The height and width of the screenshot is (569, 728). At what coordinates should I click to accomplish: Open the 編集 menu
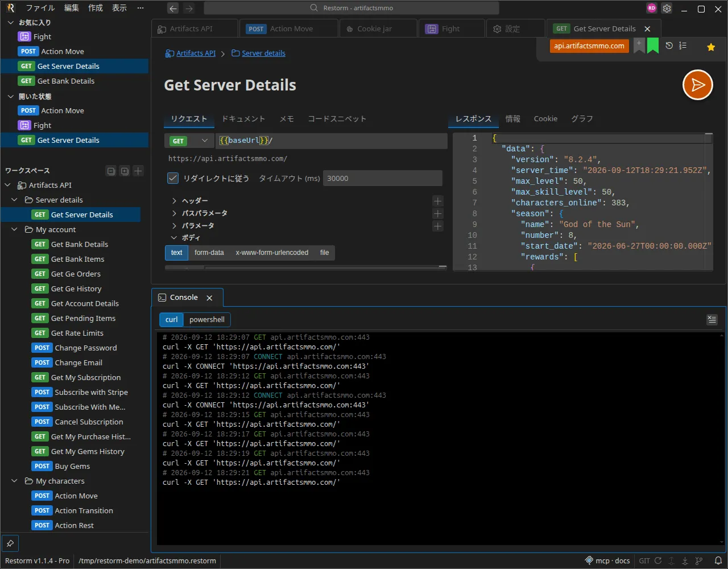click(72, 8)
